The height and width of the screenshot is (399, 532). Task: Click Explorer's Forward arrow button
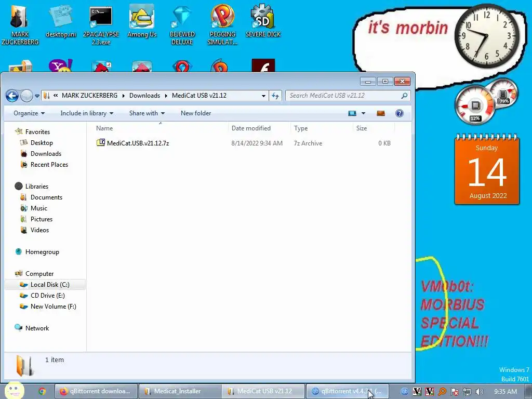(26, 96)
